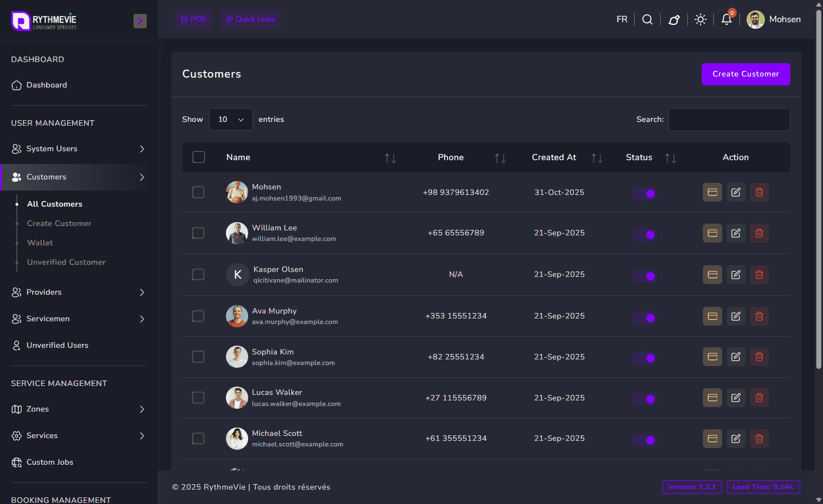Open wallet card icon for Lucas Walker
The width and height of the screenshot is (823, 504).
click(712, 398)
